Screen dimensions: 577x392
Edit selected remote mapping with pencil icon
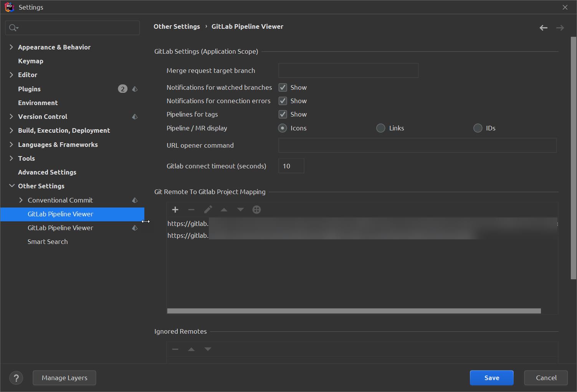[208, 209]
